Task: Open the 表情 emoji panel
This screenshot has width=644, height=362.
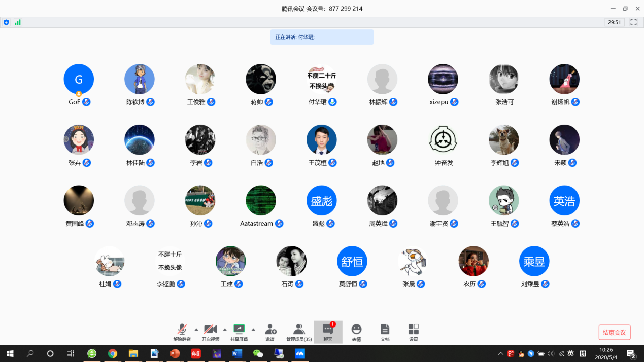Action: pyautogui.click(x=356, y=332)
